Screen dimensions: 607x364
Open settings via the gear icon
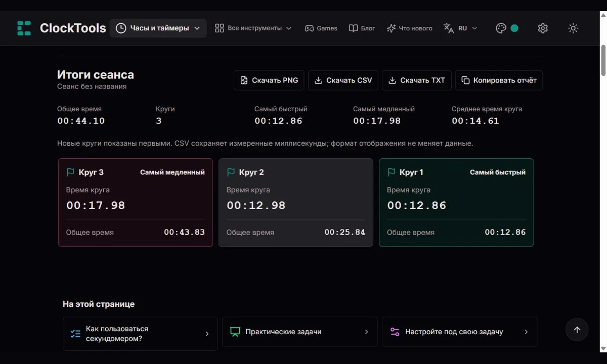point(543,28)
